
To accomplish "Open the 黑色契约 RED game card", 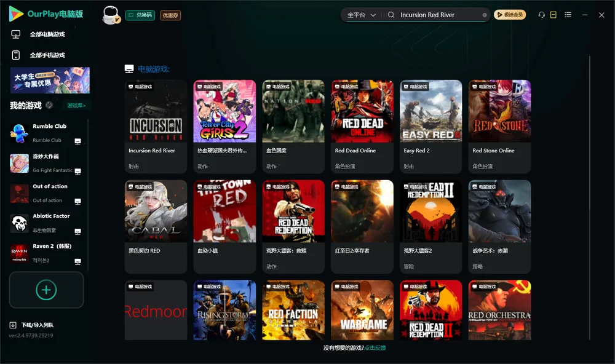I will click(156, 226).
